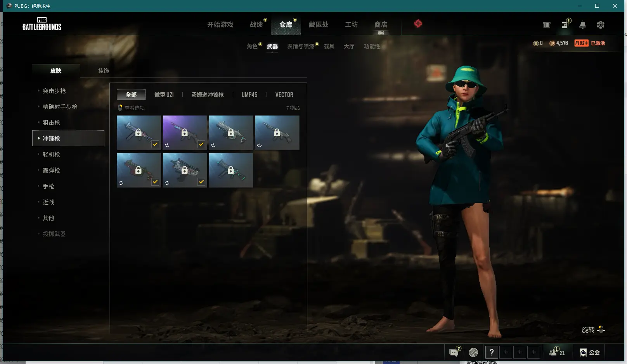Select the red Vector skin thumbnail
627x364 pixels.
point(139,170)
